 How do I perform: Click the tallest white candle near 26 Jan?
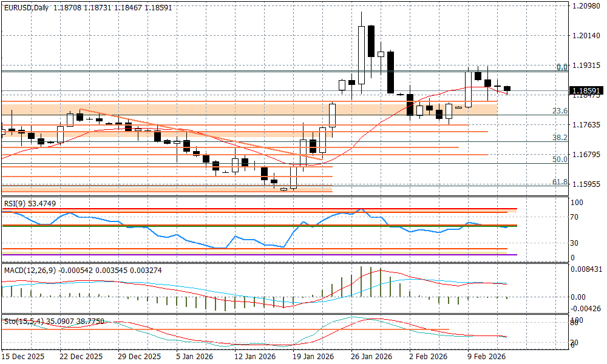(362, 55)
